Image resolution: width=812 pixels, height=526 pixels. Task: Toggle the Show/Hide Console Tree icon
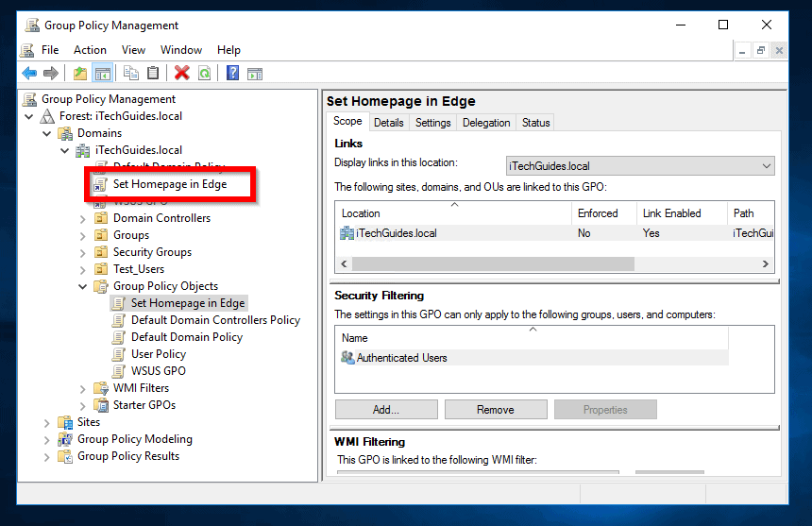pos(102,73)
